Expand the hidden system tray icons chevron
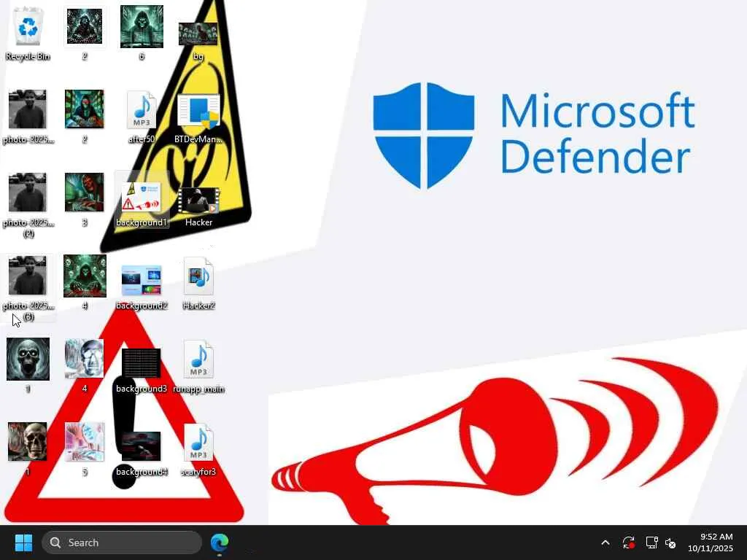The image size is (747, 560). pyautogui.click(x=605, y=542)
